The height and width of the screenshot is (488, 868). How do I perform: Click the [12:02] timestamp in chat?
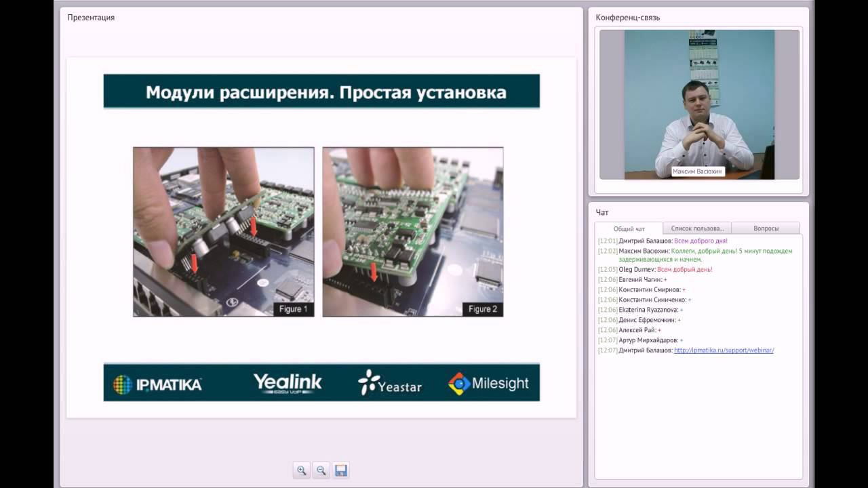[x=608, y=251]
